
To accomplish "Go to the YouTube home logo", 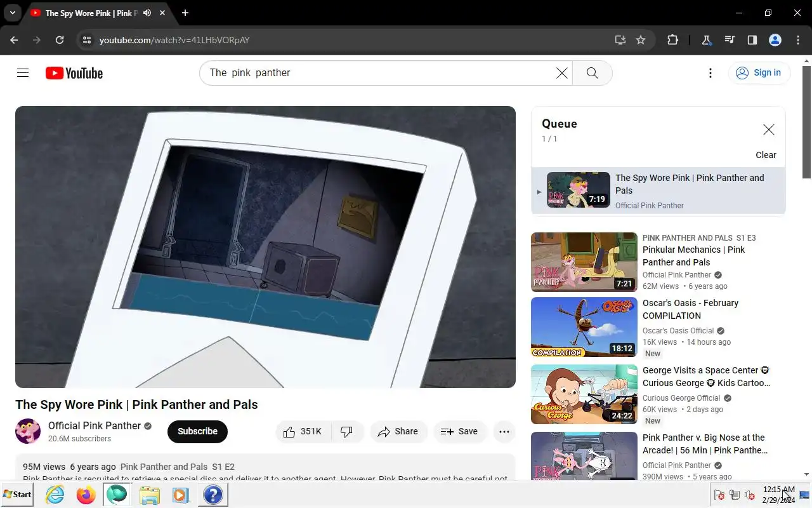I will point(74,73).
